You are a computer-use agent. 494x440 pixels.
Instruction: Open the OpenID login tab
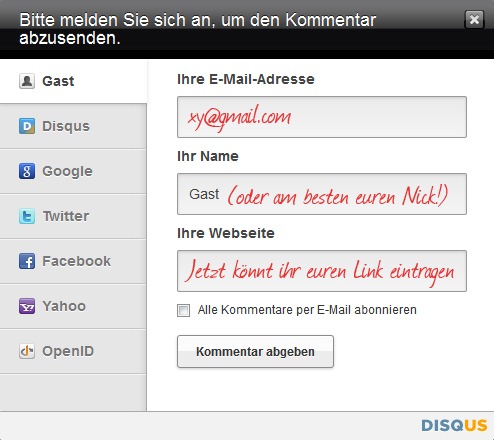73,351
